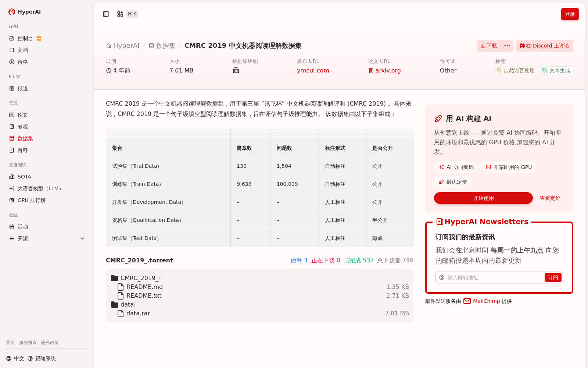Click the 试验集（Trial Data）cell
The width and height of the screenshot is (588, 368).
pos(168,166)
